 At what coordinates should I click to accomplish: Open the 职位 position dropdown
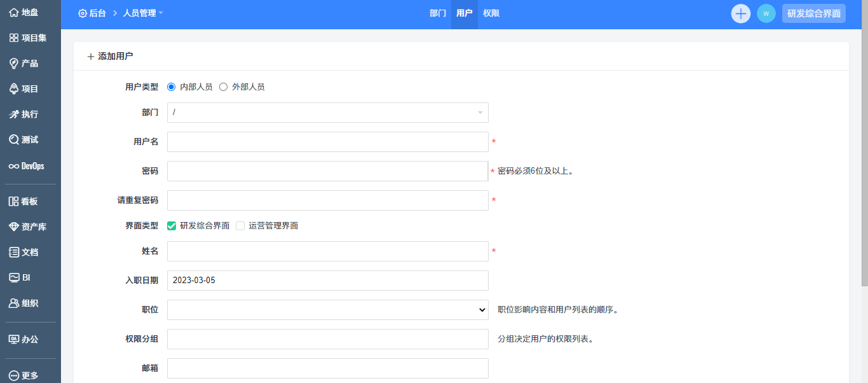pyautogui.click(x=327, y=310)
